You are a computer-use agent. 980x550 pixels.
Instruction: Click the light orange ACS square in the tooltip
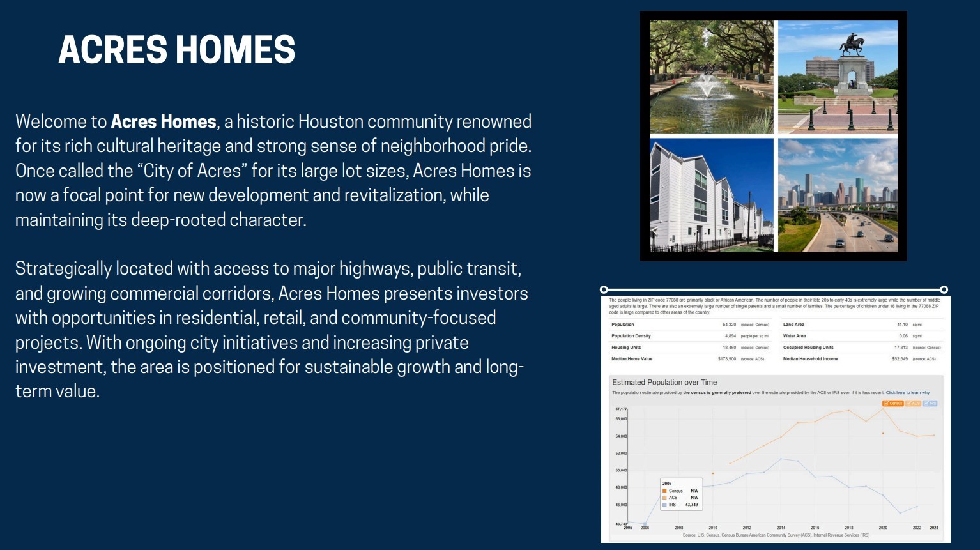click(664, 498)
